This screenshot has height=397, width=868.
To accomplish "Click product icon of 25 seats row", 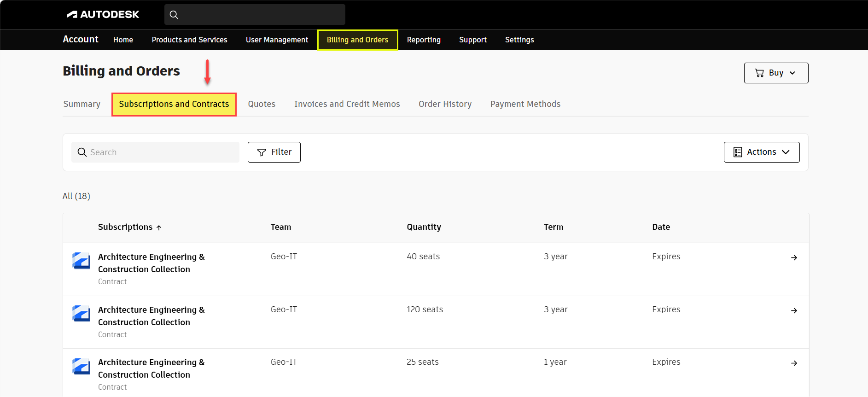I will [81, 366].
